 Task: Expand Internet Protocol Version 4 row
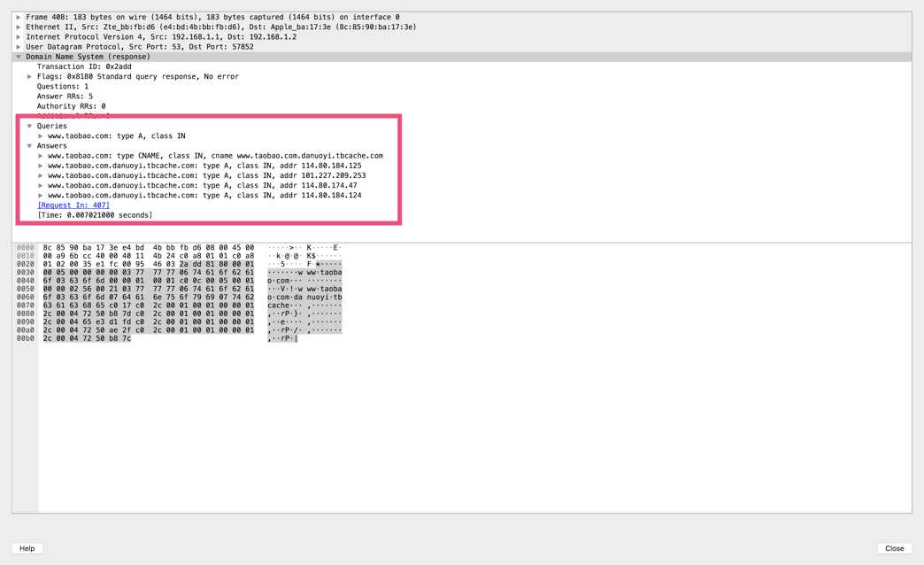[19, 37]
